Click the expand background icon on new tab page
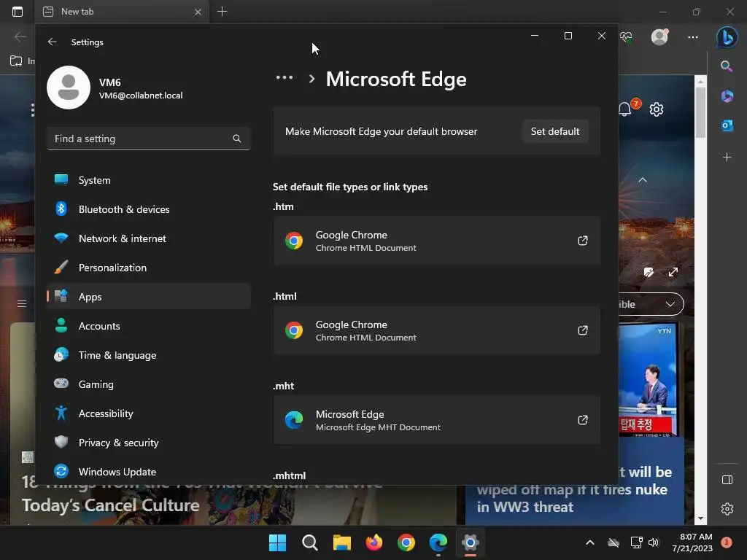 [673, 273]
